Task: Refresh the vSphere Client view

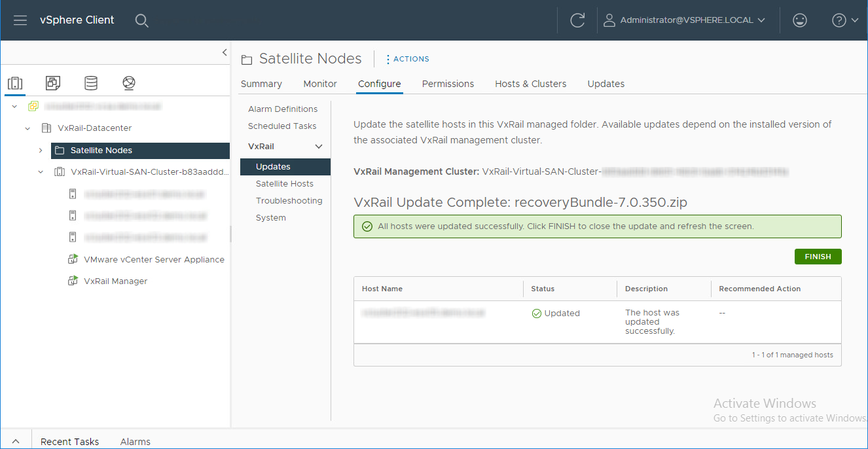Action: click(x=577, y=20)
